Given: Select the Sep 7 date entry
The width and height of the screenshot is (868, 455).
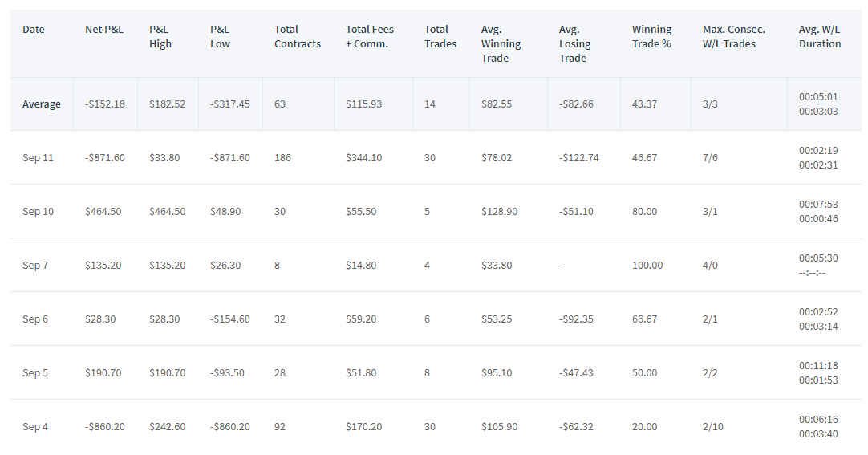Looking at the screenshot, I should 34,265.
